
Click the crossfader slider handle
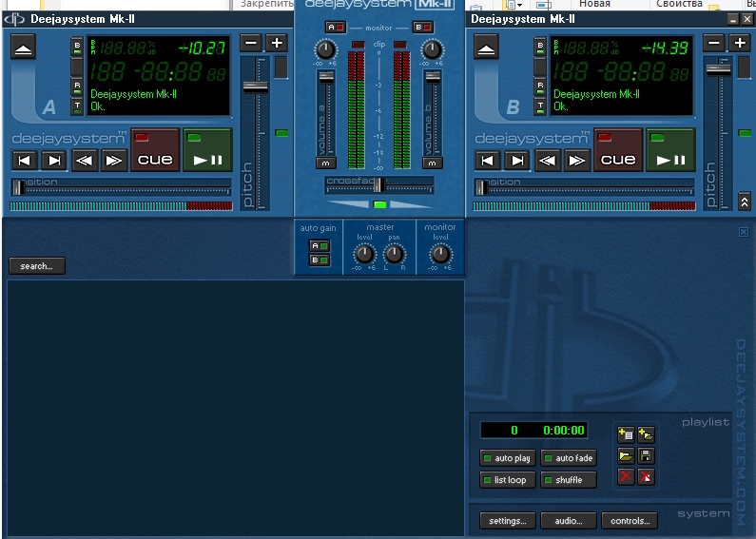pyautogui.click(x=378, y=184)
